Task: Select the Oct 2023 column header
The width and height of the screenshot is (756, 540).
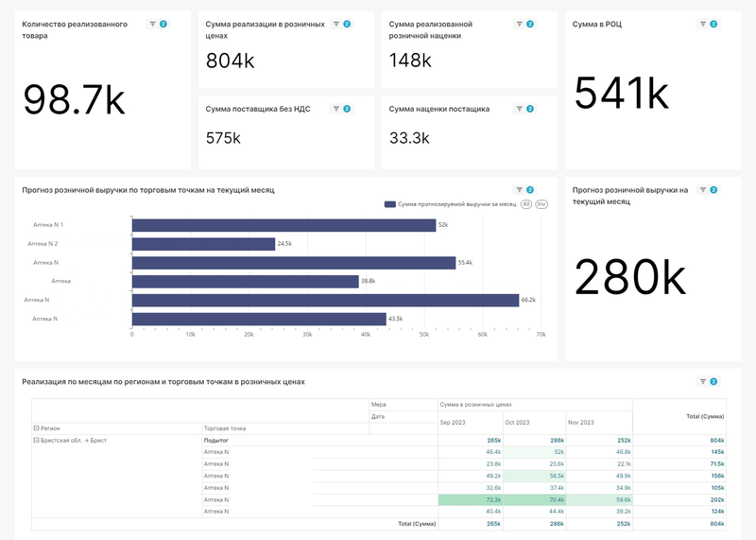Action: 517,422
